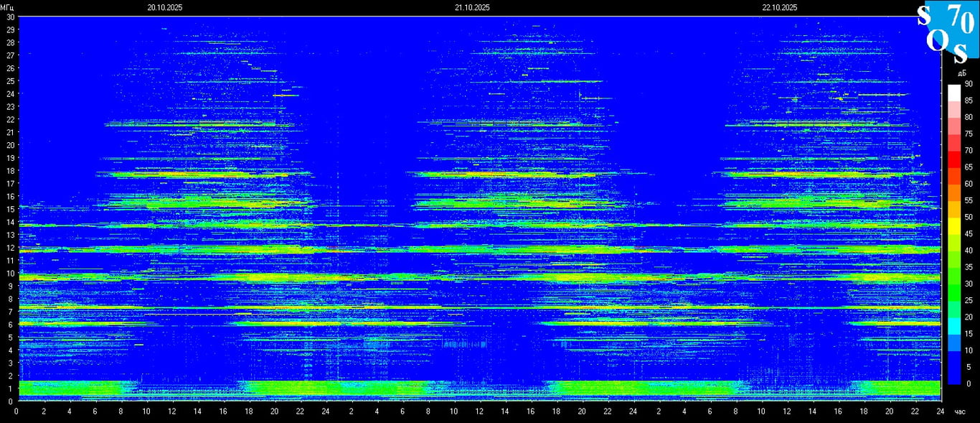
Task: Click the final 24 hour tick at timeline end
Action: [940, 412]
